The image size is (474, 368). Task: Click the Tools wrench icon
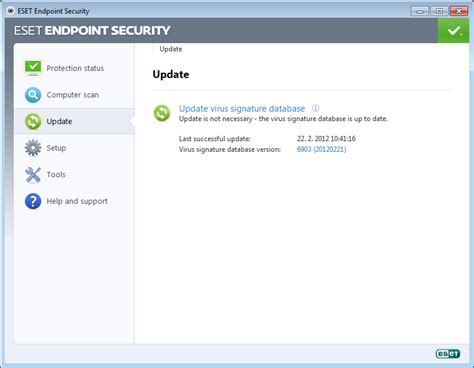[33, 175]
